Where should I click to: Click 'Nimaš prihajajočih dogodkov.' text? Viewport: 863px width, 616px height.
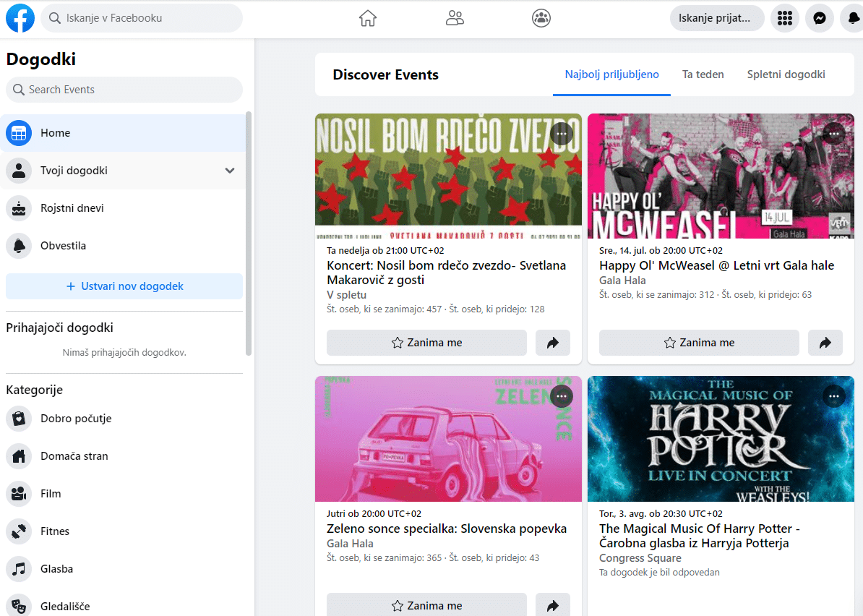point(124,352)
